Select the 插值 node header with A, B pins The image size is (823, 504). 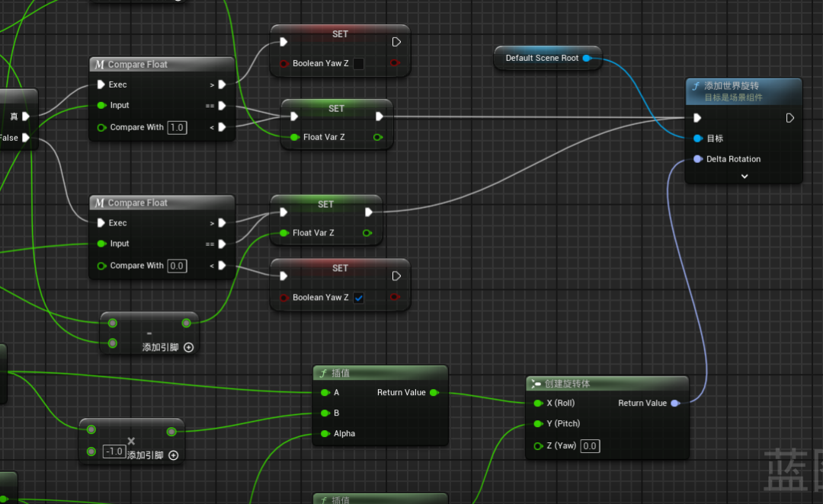(380, 373)
